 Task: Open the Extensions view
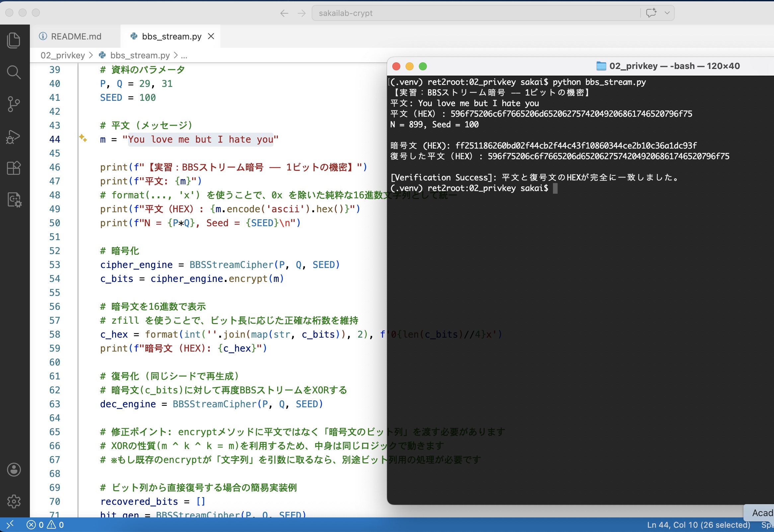(x=14, y=168)
